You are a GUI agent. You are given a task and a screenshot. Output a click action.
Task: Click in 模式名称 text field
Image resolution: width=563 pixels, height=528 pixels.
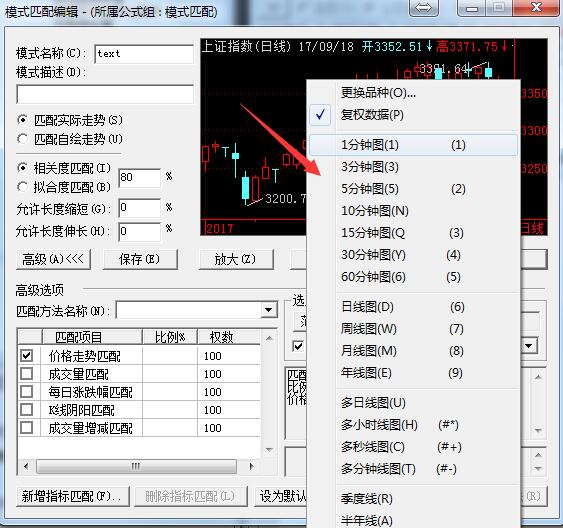click(144, 54)
